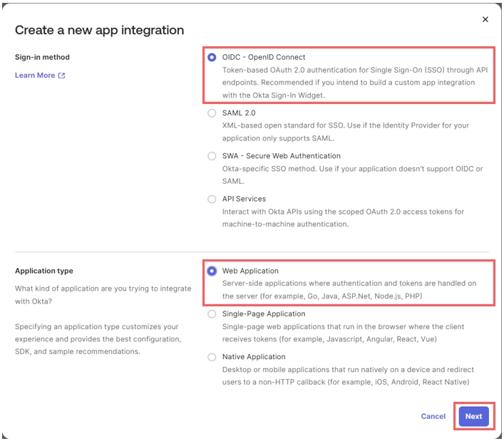Select the OIDC - OpenID Connect radio button

pyautogui.click(x=212, y=57)
